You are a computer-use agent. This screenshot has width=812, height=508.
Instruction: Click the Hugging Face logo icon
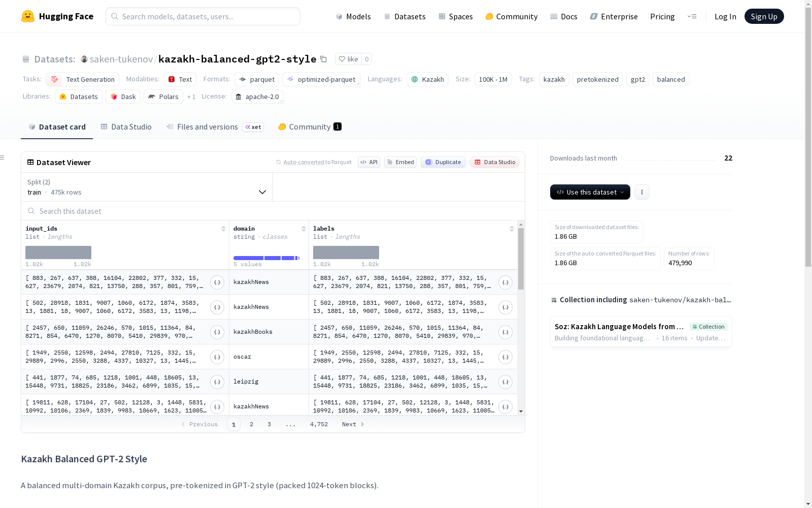[28, 16]
